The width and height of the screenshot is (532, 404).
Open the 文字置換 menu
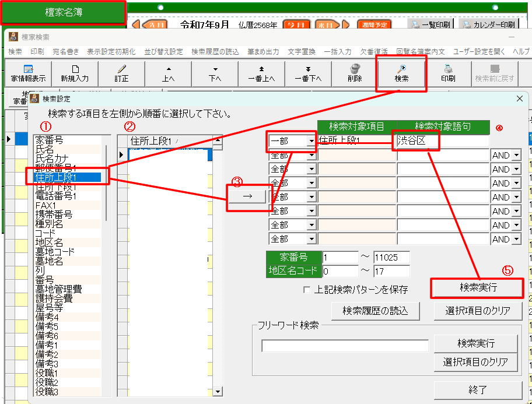point(302,51)
